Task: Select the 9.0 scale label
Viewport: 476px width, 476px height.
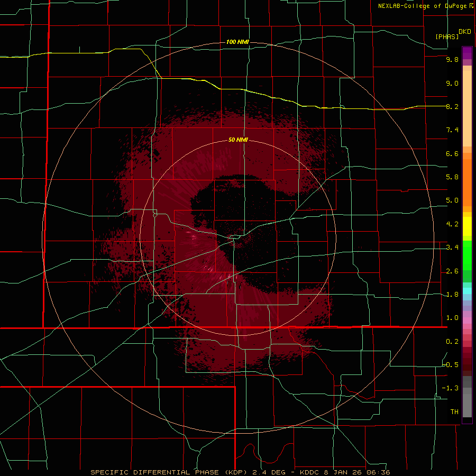Action: 452,83
